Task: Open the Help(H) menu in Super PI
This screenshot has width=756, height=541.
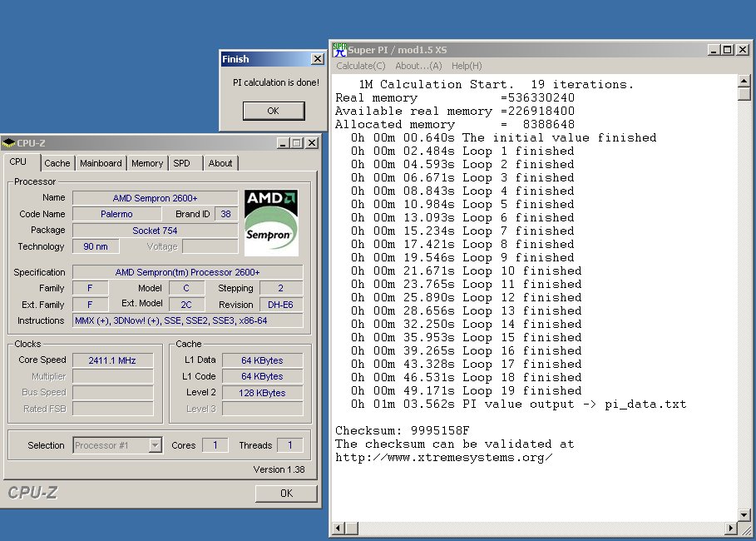Action: 467,66
